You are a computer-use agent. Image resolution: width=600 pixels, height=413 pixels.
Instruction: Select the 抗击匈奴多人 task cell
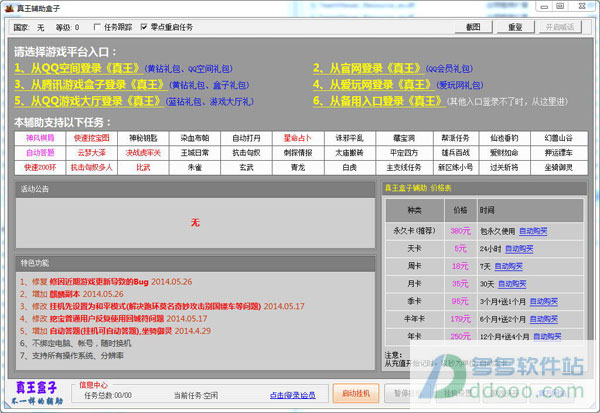click(x=91, y=168)
